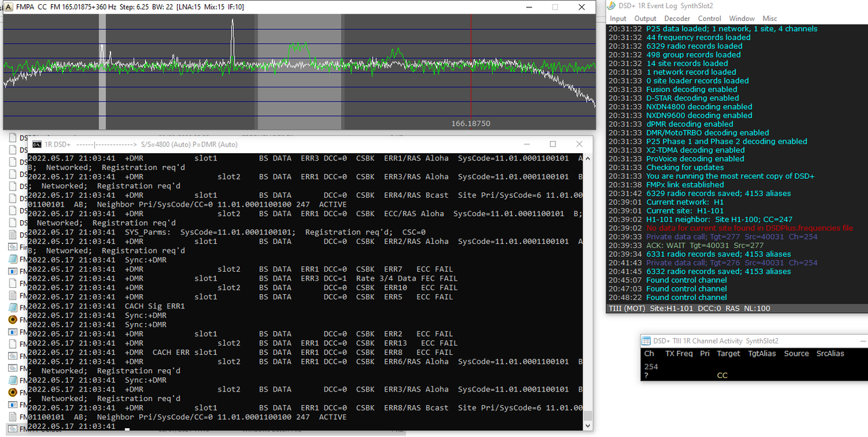Click the TX Freq column header
The height and width of the screenshot is (437, 868).
coord(679,354)
